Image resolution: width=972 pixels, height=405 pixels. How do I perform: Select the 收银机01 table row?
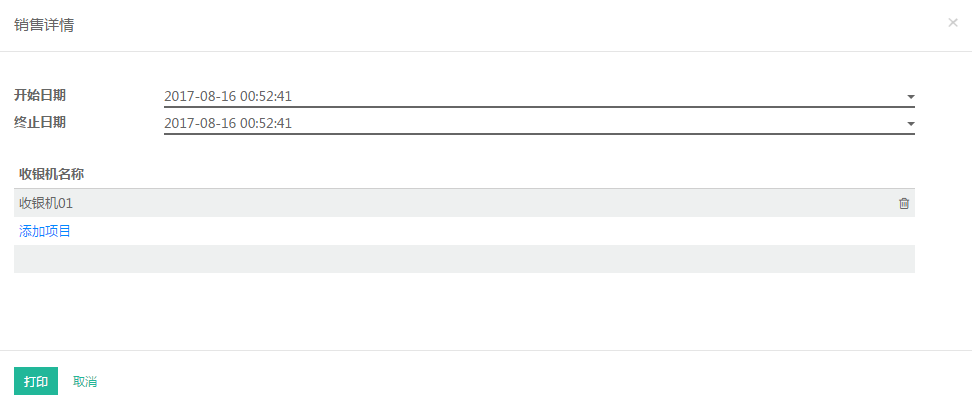[x=464, y=203]
